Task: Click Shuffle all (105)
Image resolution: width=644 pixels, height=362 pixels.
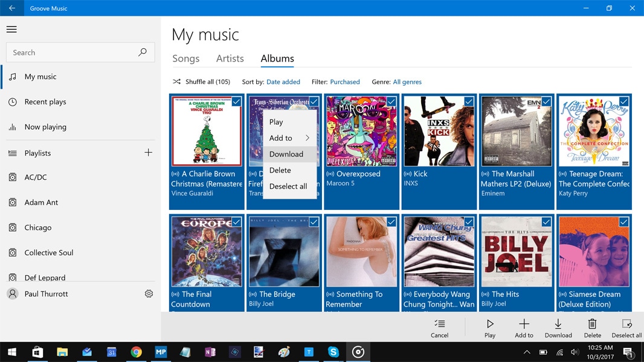Action: 201,81
